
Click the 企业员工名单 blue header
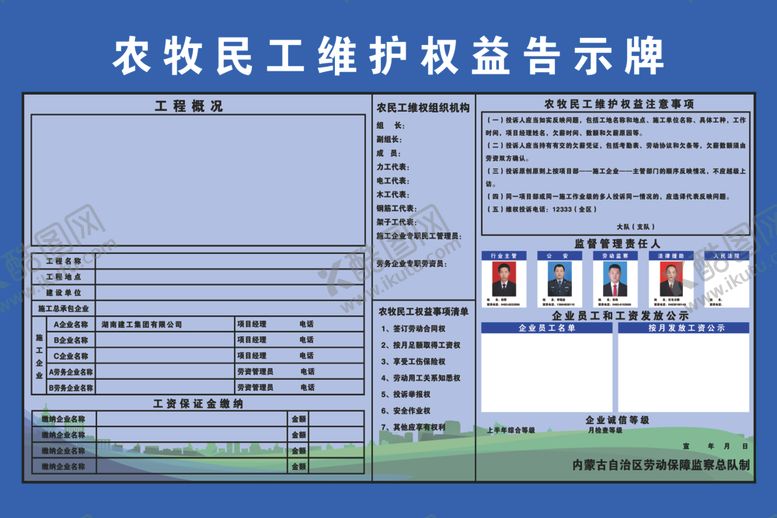(x=546, y=327)
